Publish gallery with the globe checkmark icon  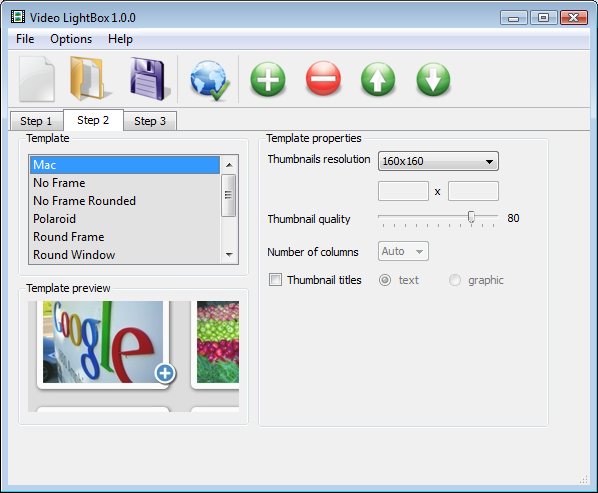point(209,80)
